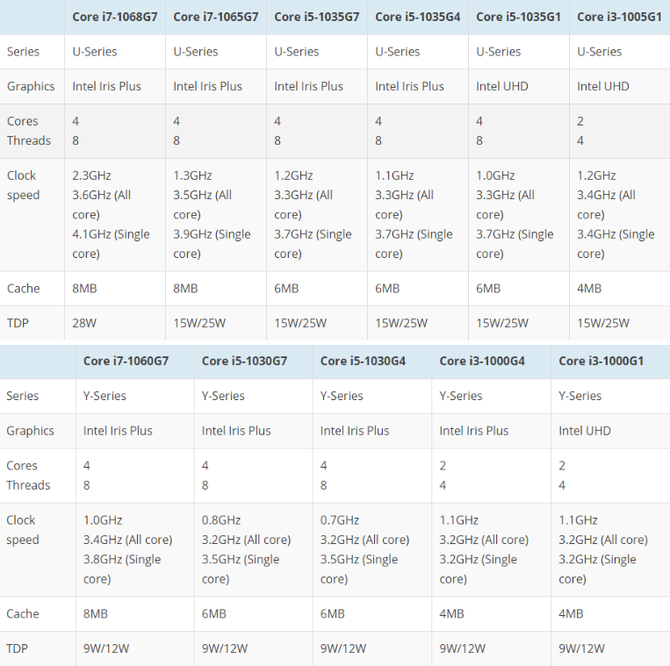Select the Y-Series cell under Core i7-1060G7

click(135, 396)
